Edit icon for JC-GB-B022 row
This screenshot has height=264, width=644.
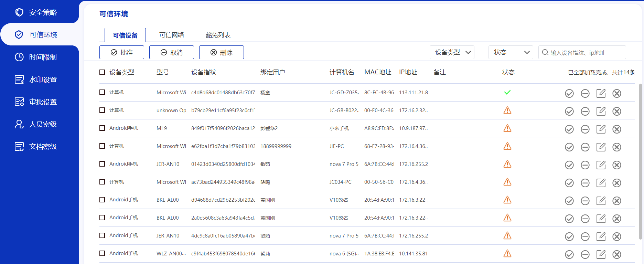coord(601,111)
